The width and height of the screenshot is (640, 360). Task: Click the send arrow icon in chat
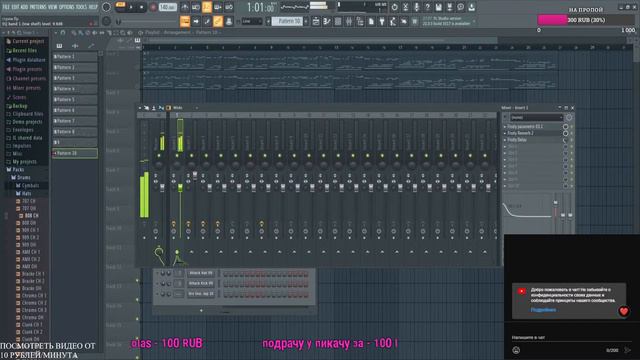(628, 350)
